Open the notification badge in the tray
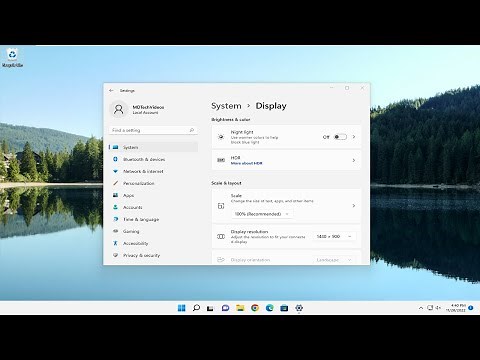This screenshot has height=360, width=480. point(471,308)
